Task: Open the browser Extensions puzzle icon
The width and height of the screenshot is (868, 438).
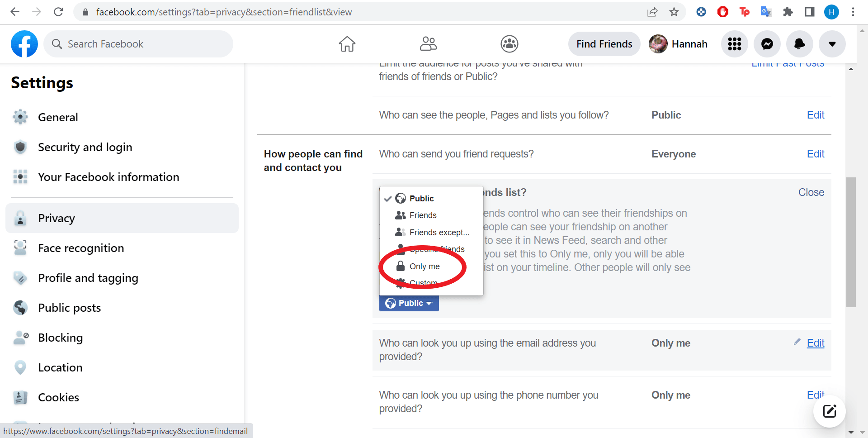Action: (788, 12)
